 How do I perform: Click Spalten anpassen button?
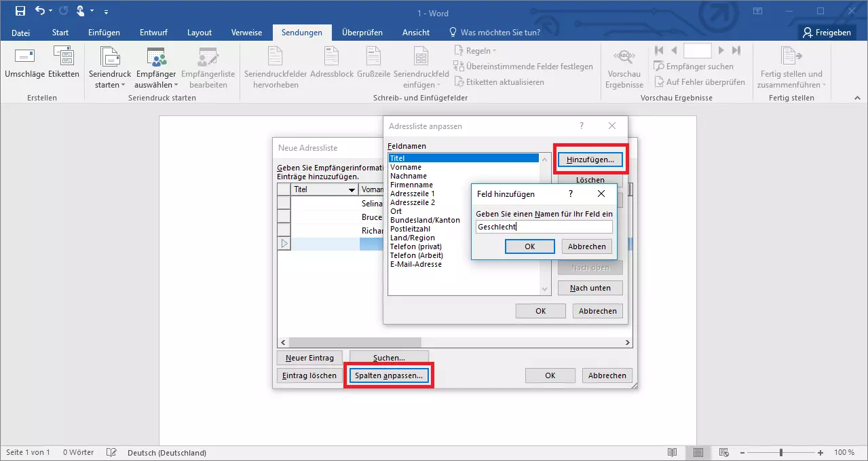389,375
